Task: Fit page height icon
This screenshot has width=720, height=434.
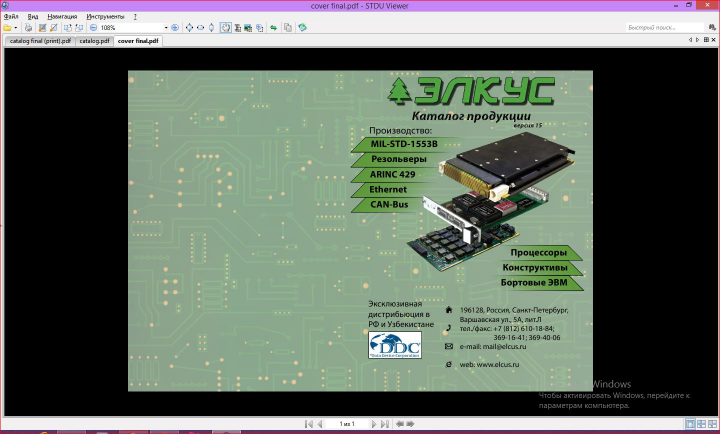Action: click(x=211, y=28)
